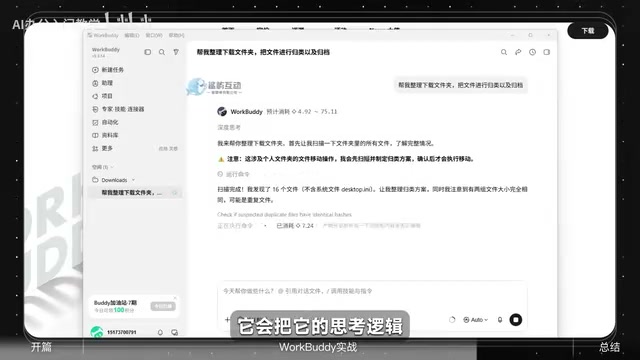Click the warning 注意 line in the reply
The width and height of the screenshot is (640, 360).
pos(346,159)
